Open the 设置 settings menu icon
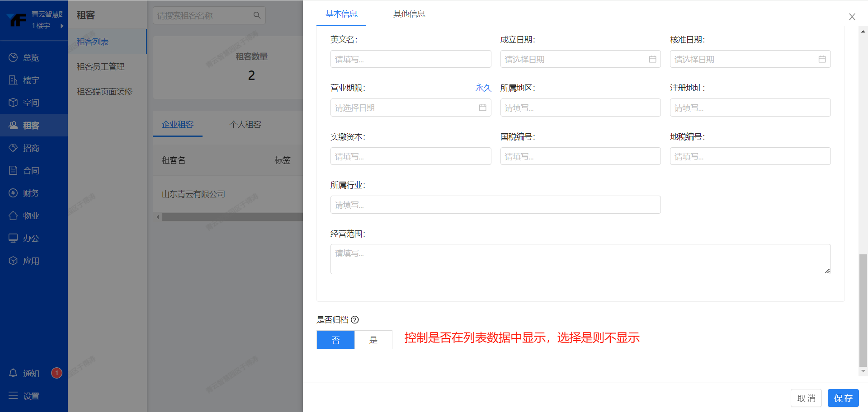 [x=13, y=396]
